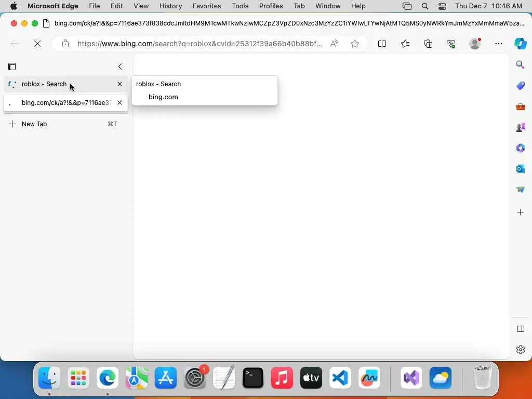532x399 pixels.
Task: Open the View menu
Action: 141,6
